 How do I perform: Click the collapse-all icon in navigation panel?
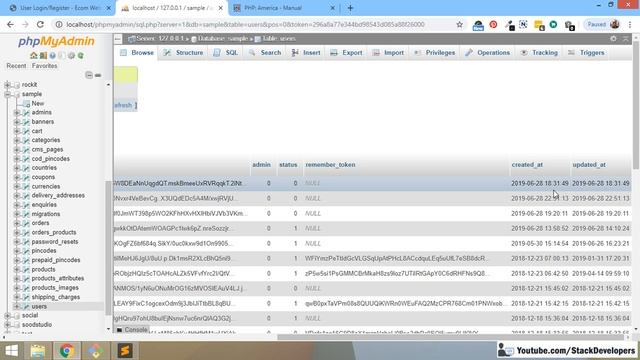click(x=89, y=75)
